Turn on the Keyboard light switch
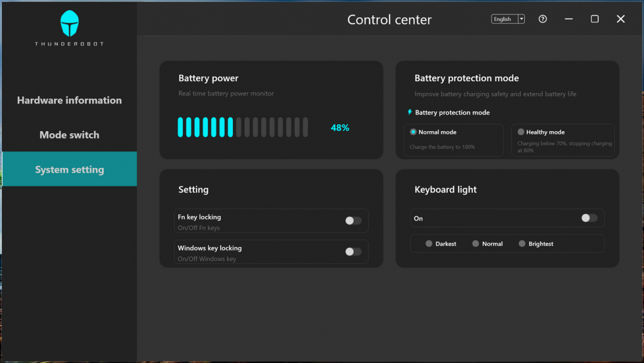Viewport: 644px width, 363px height. (x=589, y=218)
